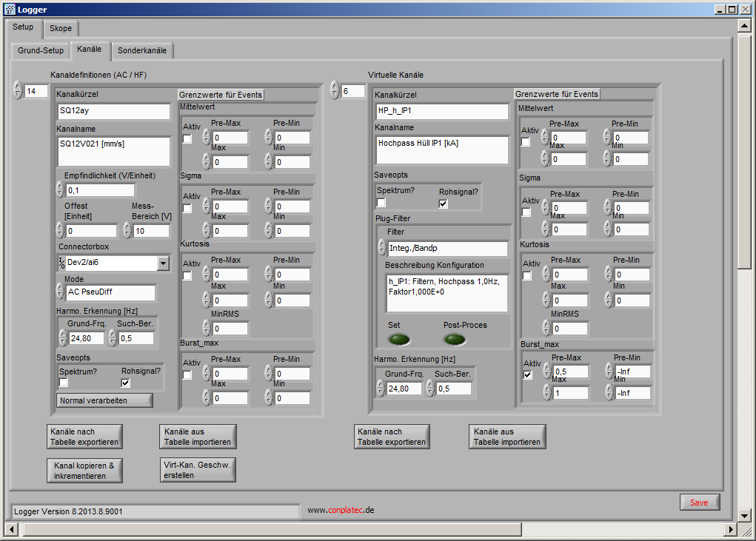Click the channel index 14 stepper arrows
This screenshot has width=756, height=541.
(18, 90)
